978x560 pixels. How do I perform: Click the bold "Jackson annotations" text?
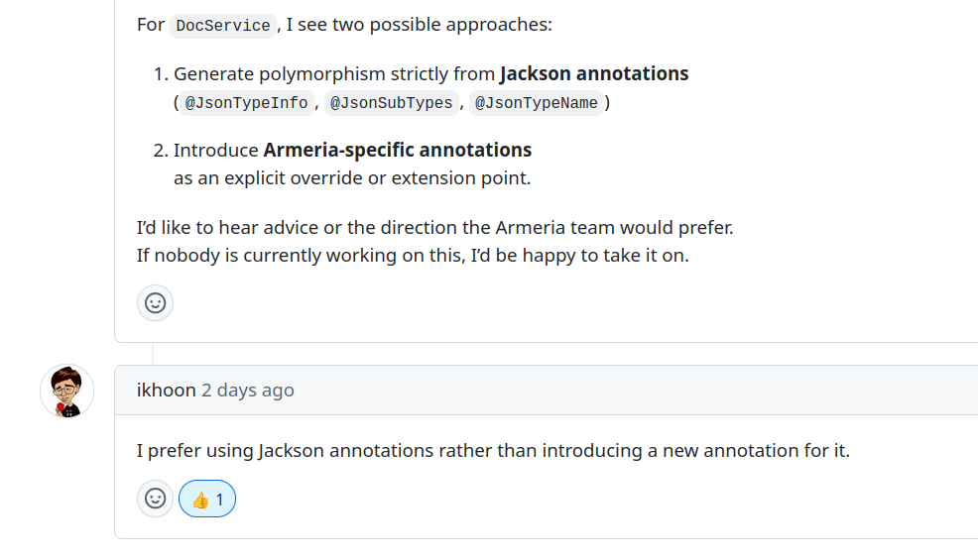[593, 74]
